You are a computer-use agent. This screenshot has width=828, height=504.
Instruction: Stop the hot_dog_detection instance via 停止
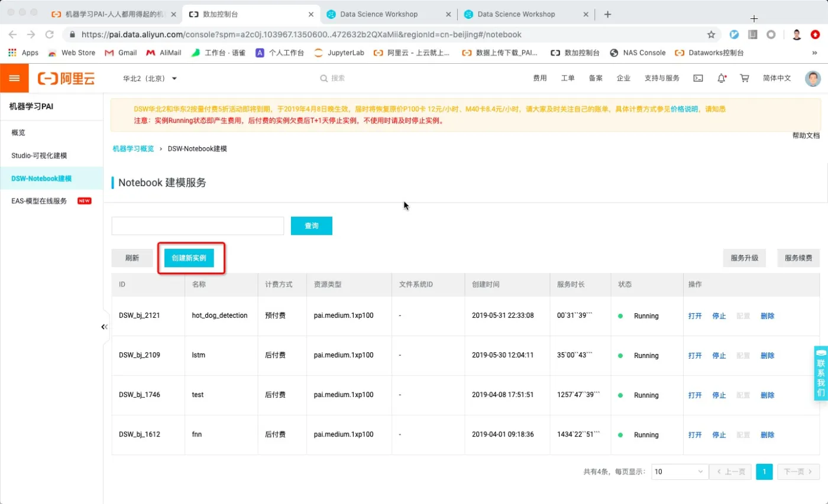(x=719, y=316)
